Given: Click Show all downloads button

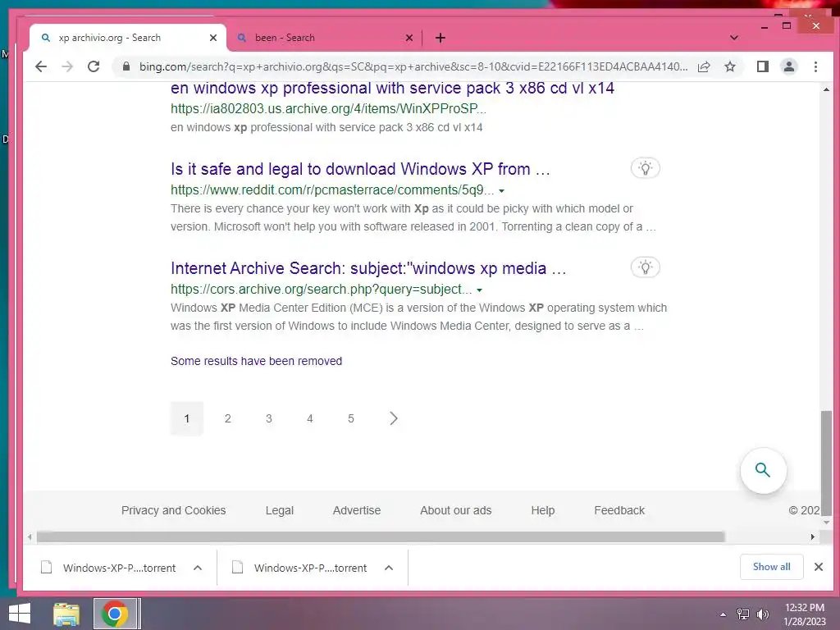Looking at the screenshot, I should click(x=771, y=567).
